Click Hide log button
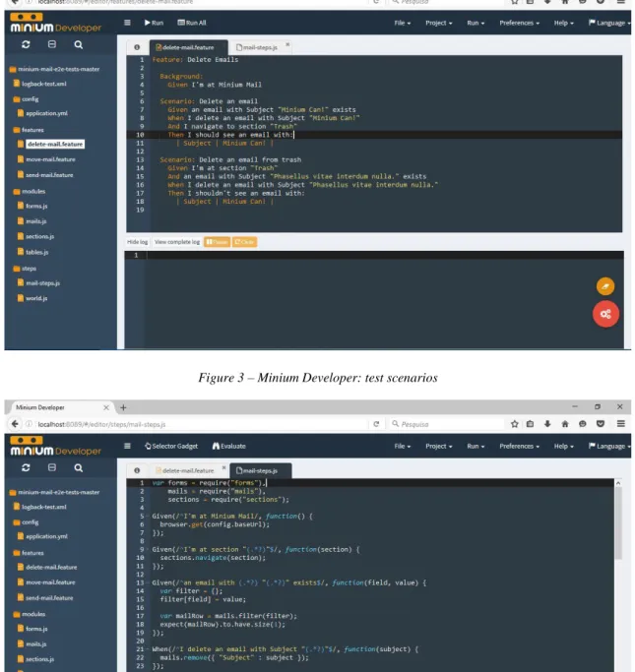Screen dimensions: 635x672 pos(137,242)
